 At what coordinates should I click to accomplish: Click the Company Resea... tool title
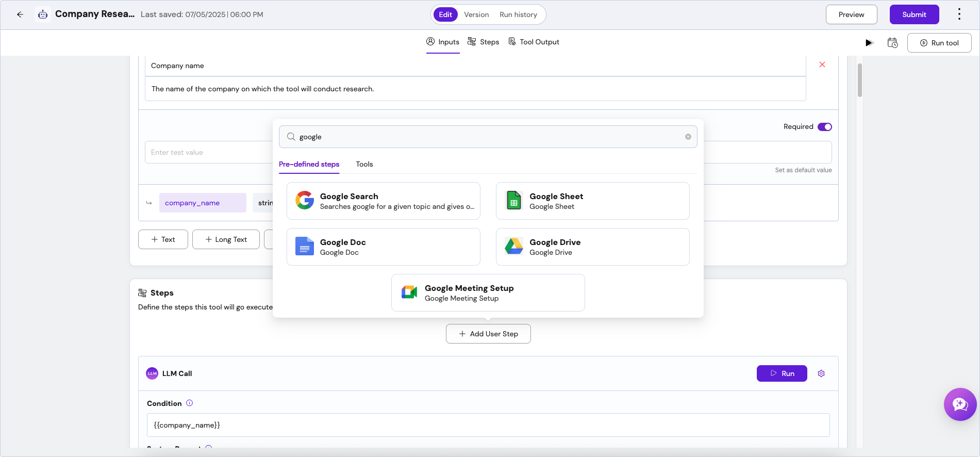click(x=95, y=14)
